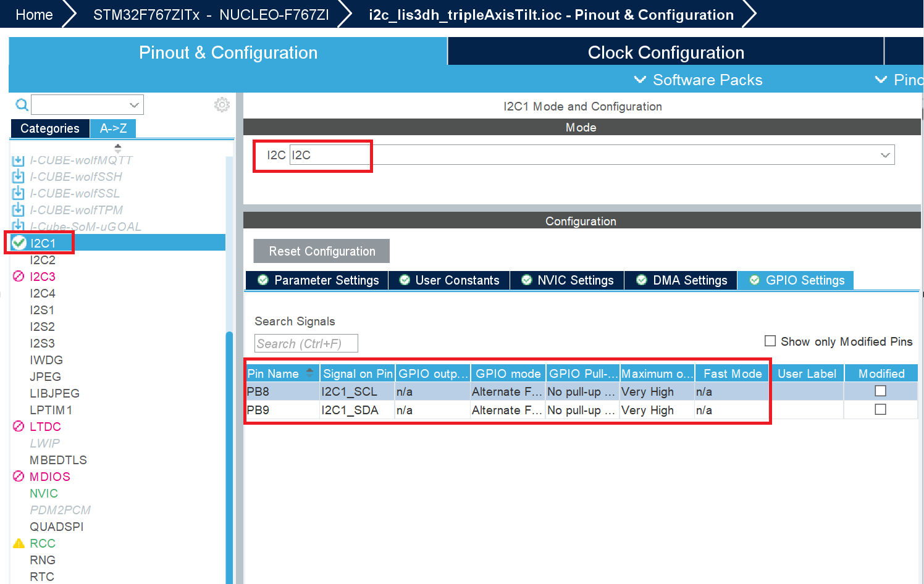This screenshot has width=924, height=584.
Task: Open the I2C mode dropdown
Action: 885,155
